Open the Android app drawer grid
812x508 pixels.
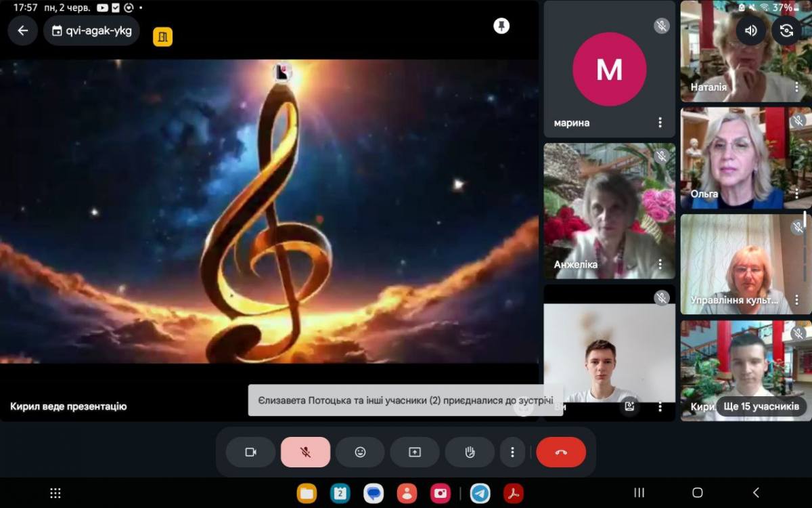tap(56, 492)
